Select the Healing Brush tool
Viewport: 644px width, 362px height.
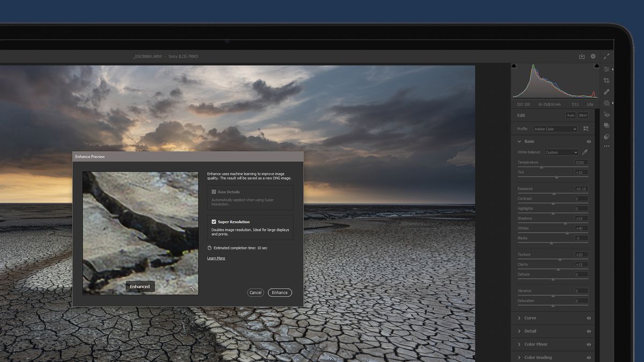pos(606,92)
